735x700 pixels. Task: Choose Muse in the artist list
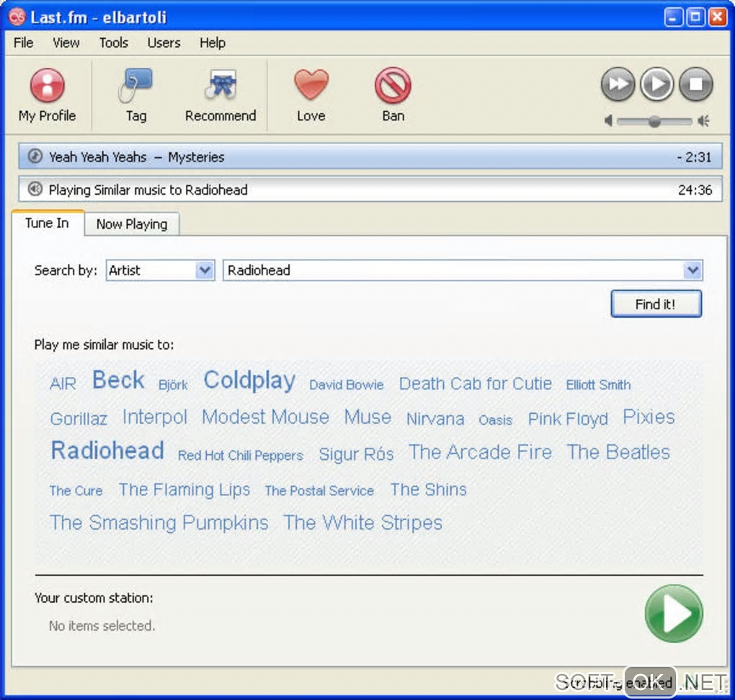(x=367, y=417)
